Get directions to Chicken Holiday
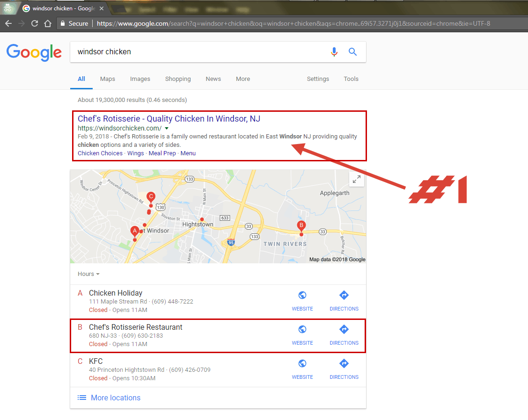Viewport: 528px width, 420px height. point(344,295)
